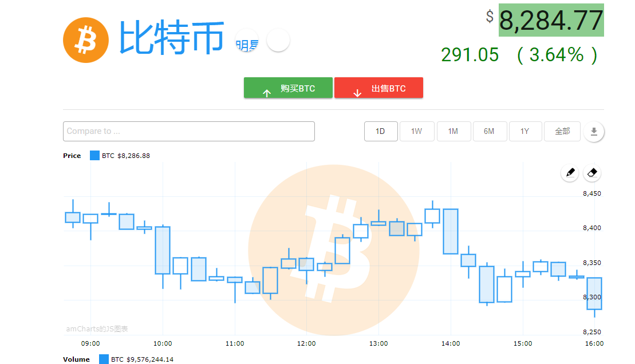635x364 pixels.
Task: Click the 8,450 price axis label
Action: pyautogui.click(x=591, y=193)
